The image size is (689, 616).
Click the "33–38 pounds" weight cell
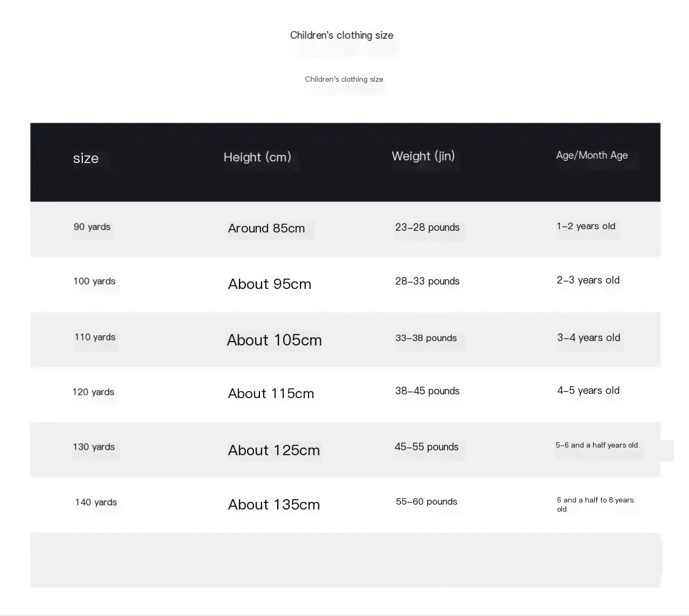(x=426, y=338)
